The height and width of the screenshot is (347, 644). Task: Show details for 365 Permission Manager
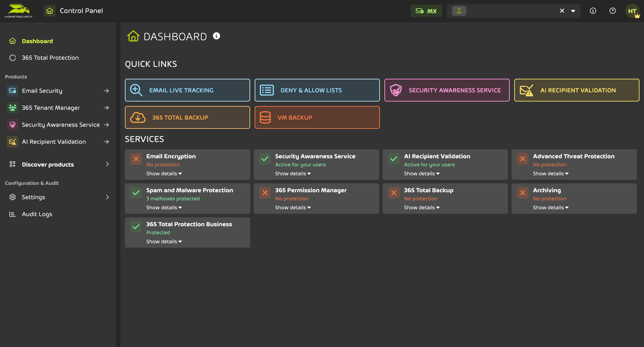pos(293,208)
